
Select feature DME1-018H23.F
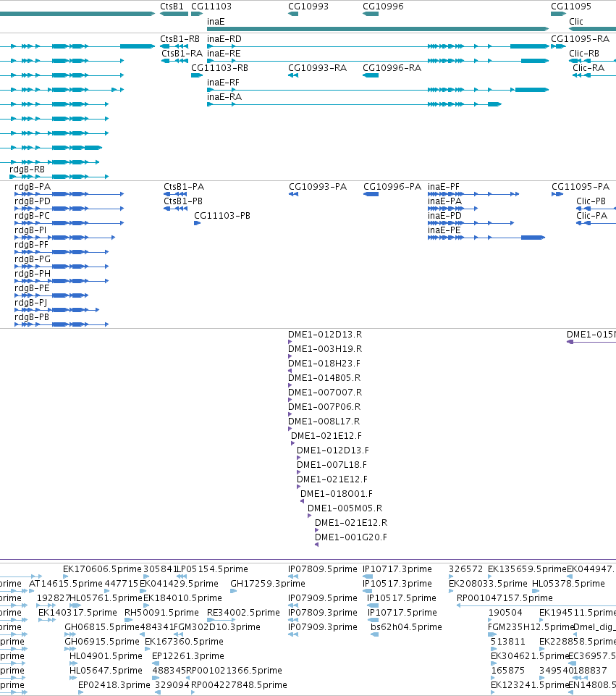click(324, 364)
